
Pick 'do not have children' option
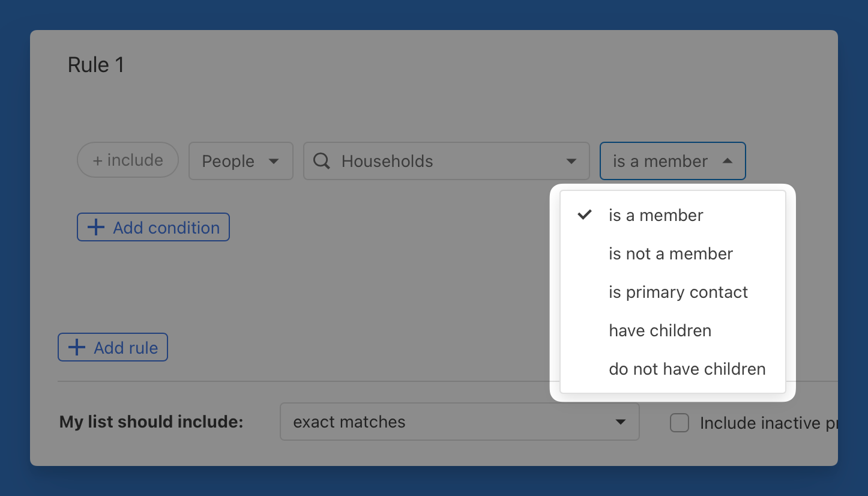[687, 369]
